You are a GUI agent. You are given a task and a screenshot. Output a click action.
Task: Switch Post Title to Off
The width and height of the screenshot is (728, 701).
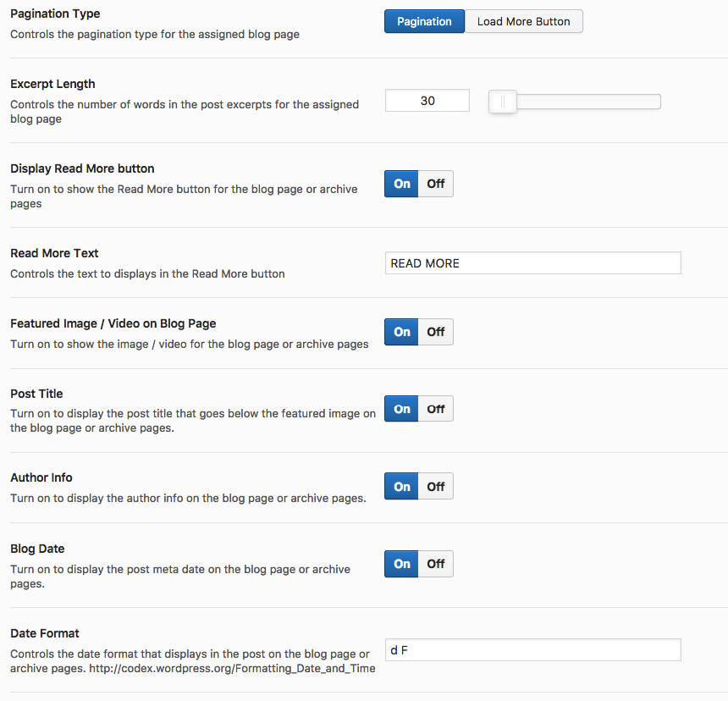pyautogui.click(x=436, y=409)
